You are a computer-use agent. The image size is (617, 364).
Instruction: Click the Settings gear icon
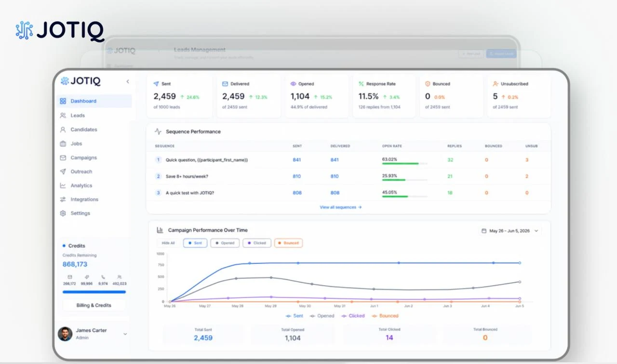63,213
